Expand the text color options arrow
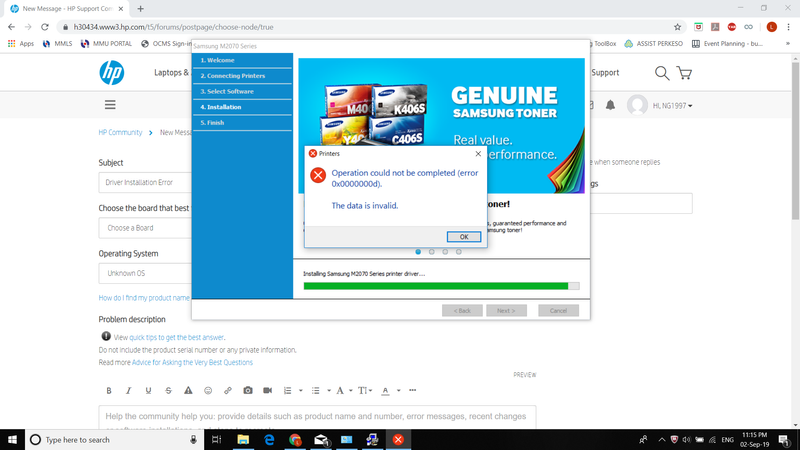This screenshot has width=800, height=450. tap(398, 391)
